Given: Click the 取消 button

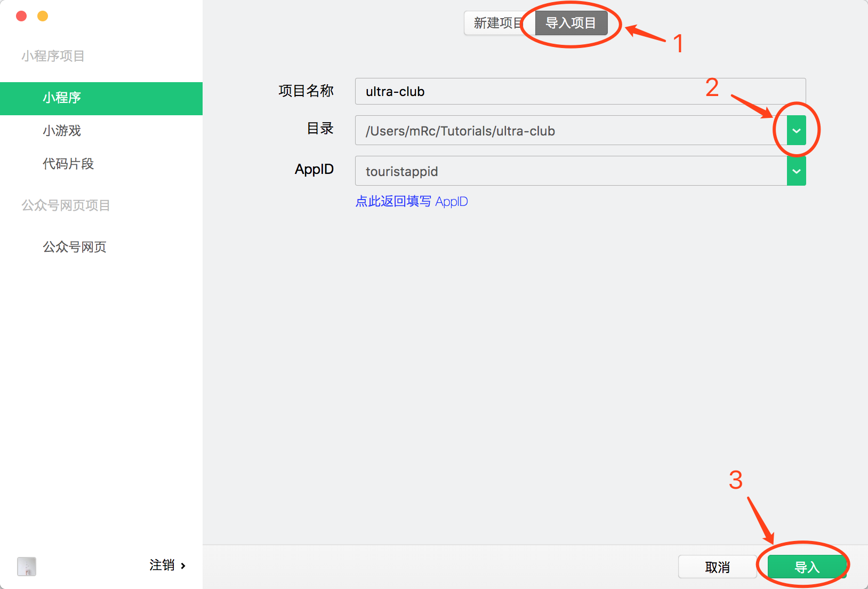Looking at the screenshot, I should pyautogui.click(x=717, y=567).
